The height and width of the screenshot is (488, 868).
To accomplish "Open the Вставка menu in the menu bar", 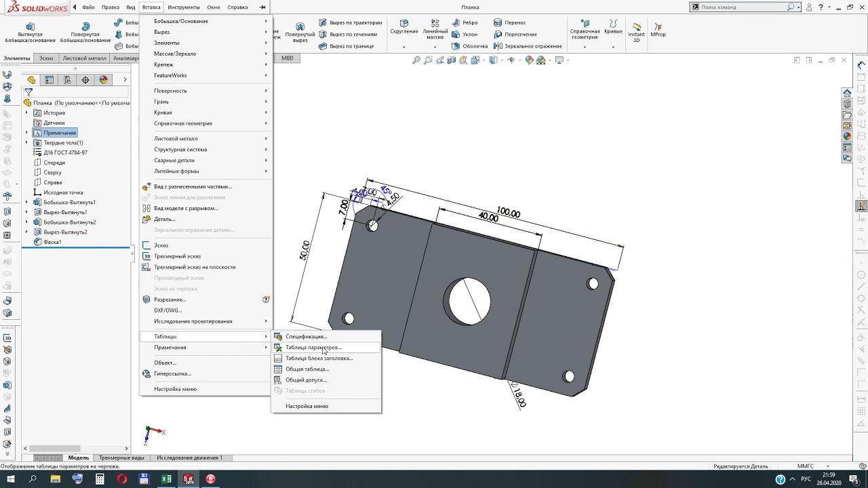I will (151, 7).
